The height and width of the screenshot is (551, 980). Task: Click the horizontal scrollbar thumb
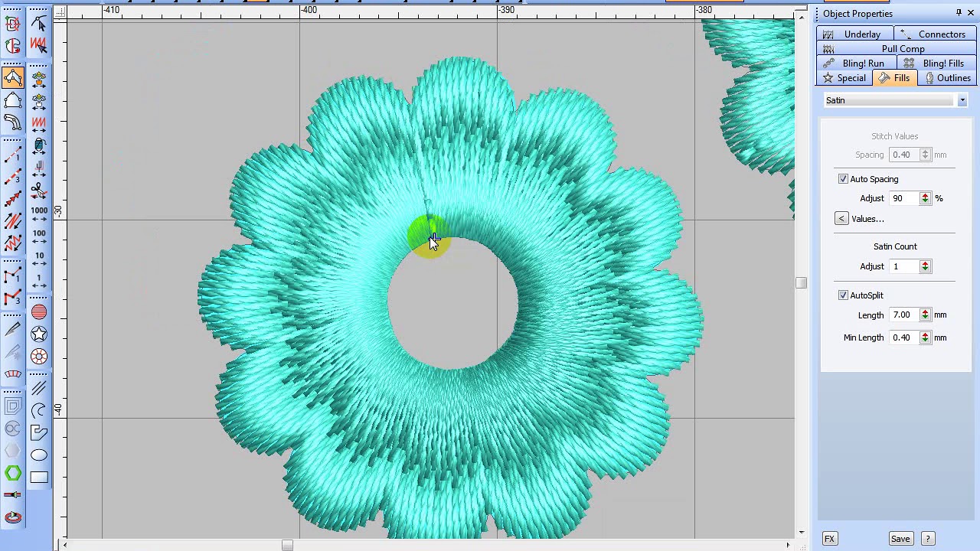287,545
